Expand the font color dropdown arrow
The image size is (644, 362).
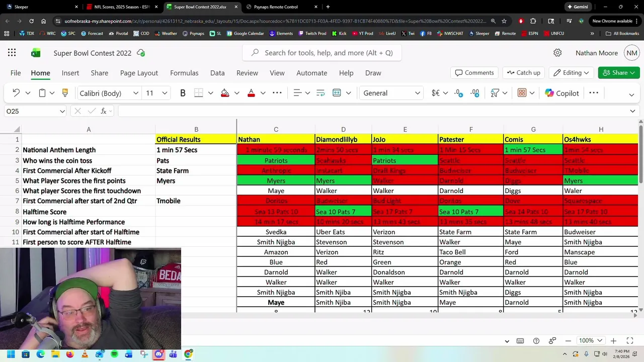click(263, 93)
